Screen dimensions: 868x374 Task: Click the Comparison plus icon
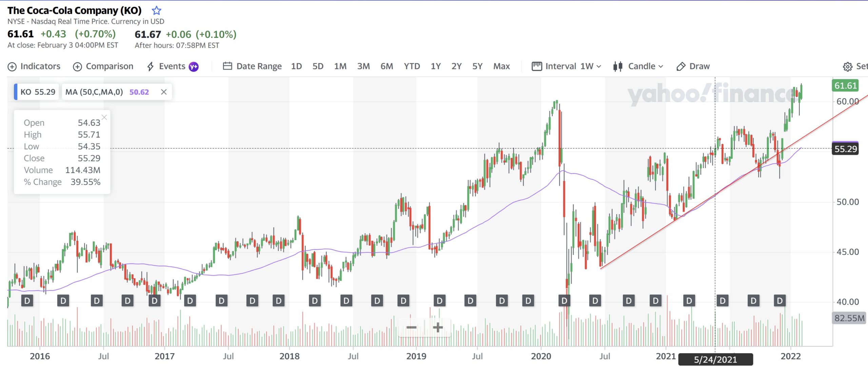tap(77, 67)
